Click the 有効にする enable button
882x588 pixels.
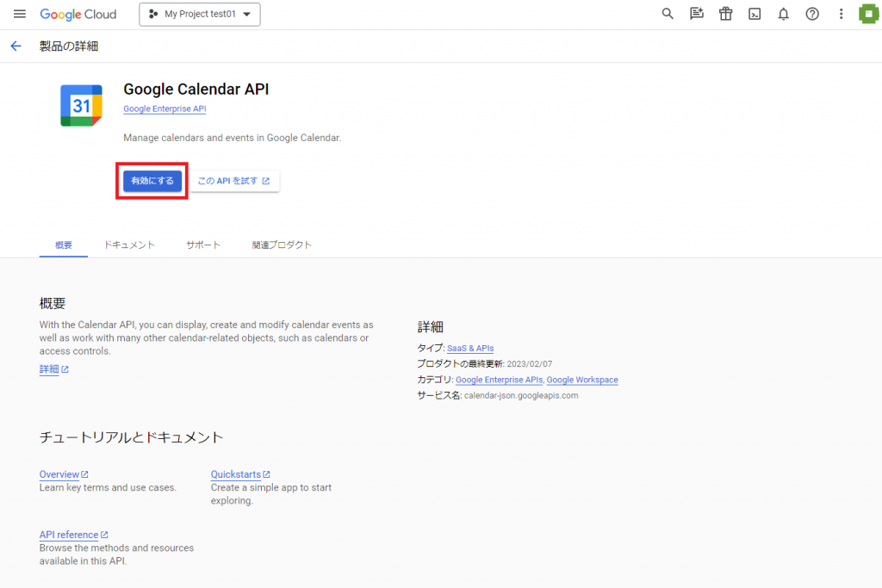click(152, 181)
